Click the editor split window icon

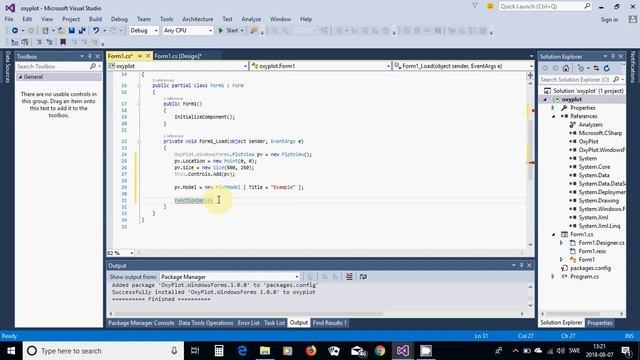[530, 76]
